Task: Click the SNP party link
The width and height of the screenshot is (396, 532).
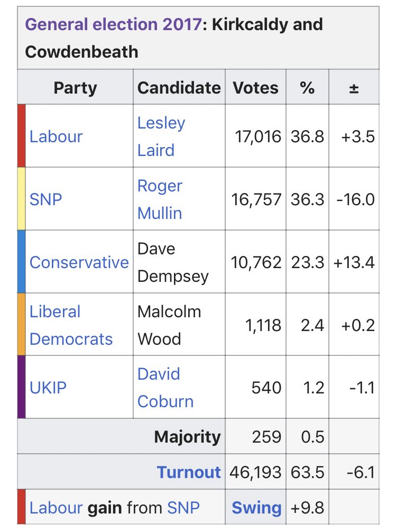Action: (45, 199)
